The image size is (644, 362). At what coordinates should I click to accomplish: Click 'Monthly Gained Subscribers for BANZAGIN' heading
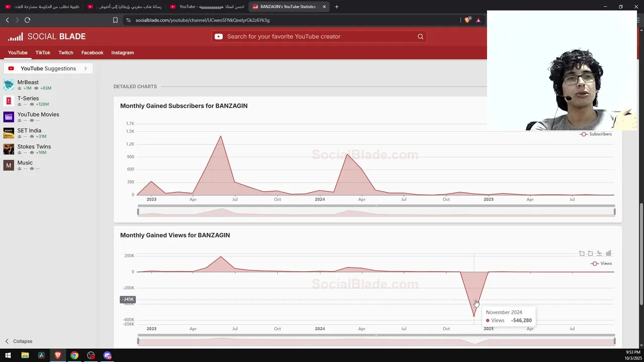(184, 106)
